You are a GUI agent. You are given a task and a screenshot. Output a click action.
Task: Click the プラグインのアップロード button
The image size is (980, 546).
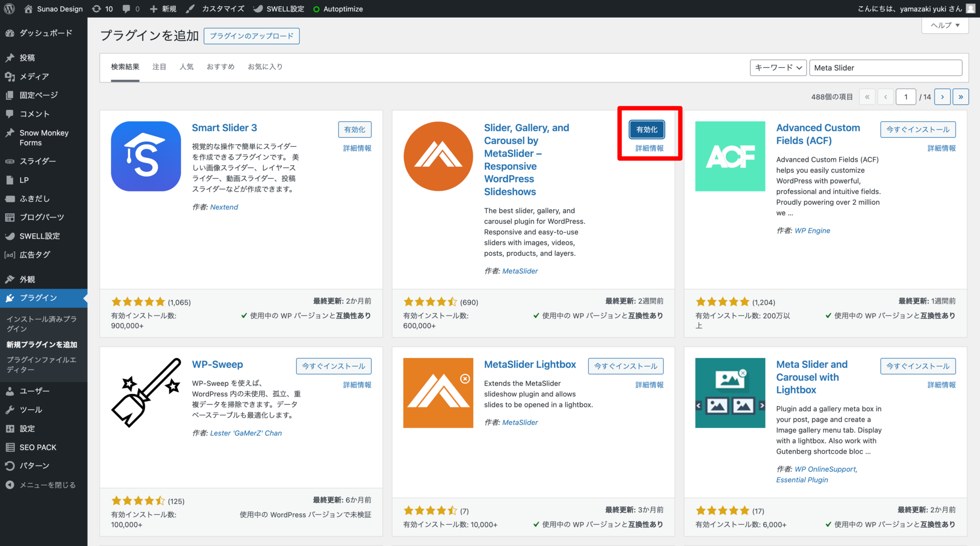pos(251,36)
